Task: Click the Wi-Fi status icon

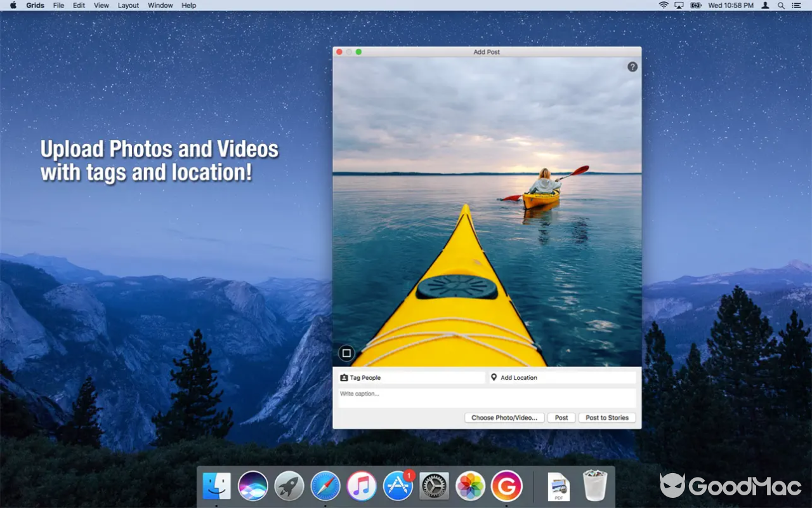Action: click(663, 5)
